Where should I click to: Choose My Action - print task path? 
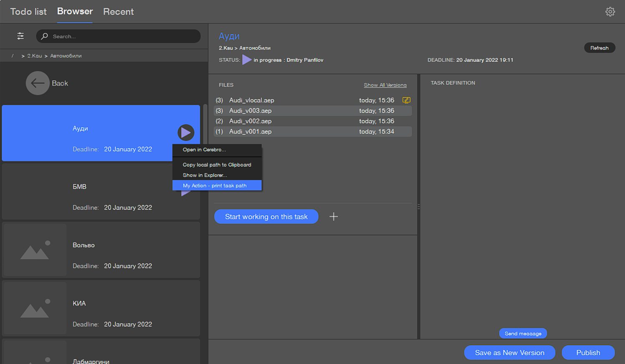pyautogui.click(x=217, y=186)
